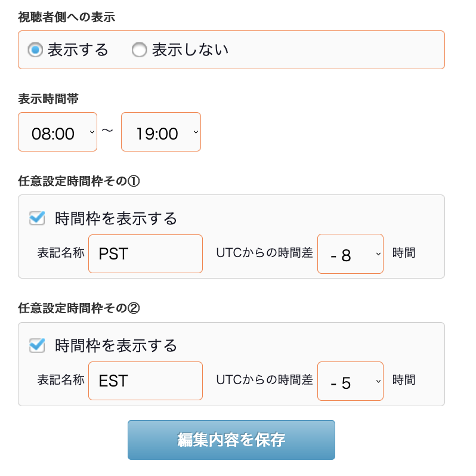Click 時間枠を表示する label in section ①
This screenshot has height=476, width=476.
[x=116, y=218]
